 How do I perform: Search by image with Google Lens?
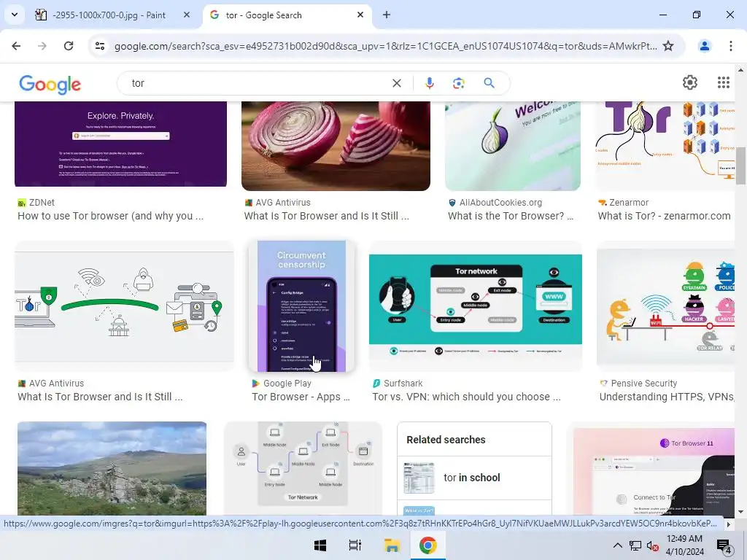pyautogui.click(x=458, y=83)
